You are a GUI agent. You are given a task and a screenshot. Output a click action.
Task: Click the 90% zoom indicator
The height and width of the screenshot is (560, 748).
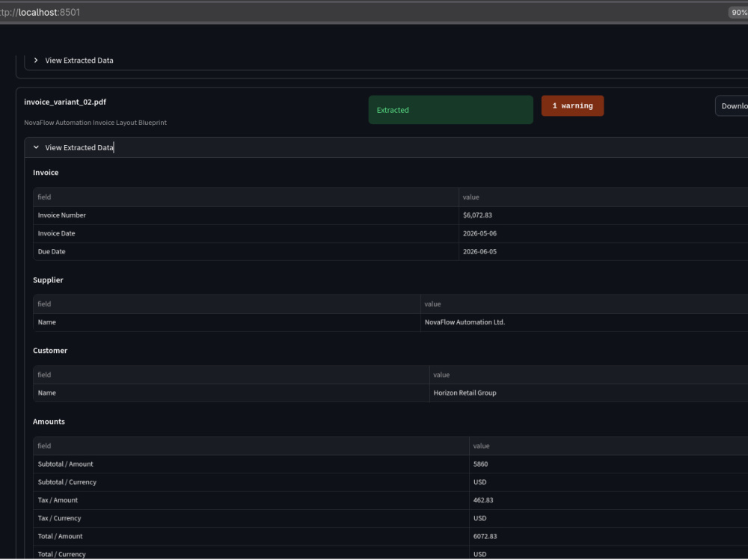(738, 13)
